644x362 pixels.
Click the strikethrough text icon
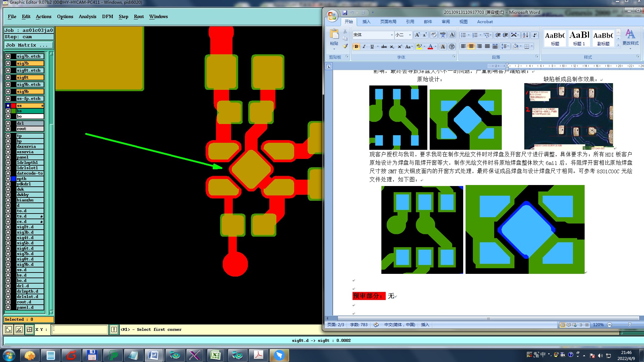(x=384, y=47)
